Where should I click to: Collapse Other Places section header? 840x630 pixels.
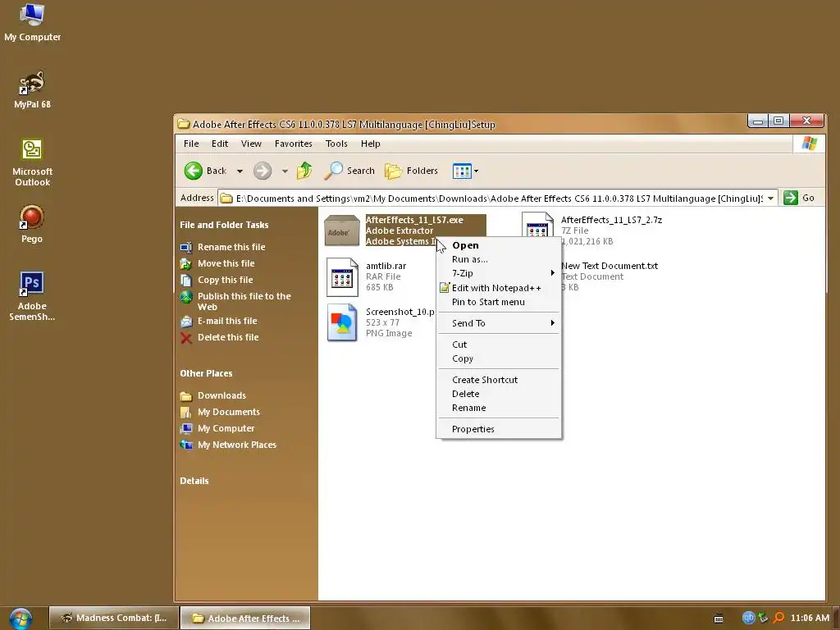tap(206, 373)
